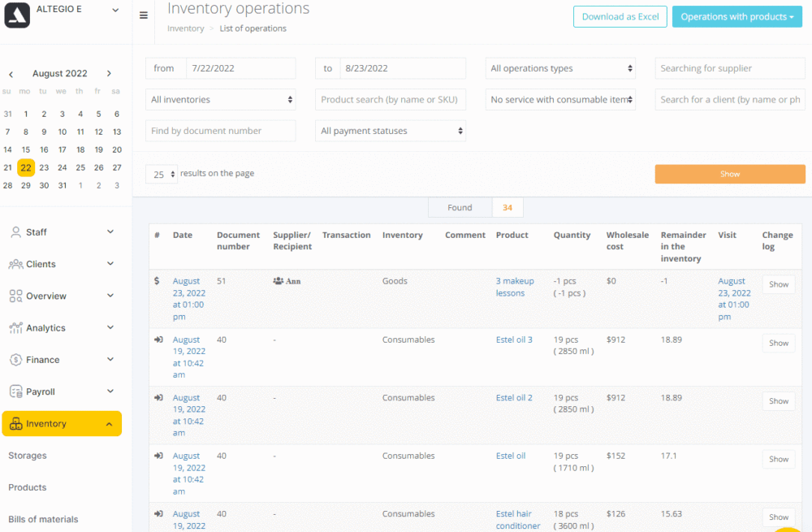This screenshot has height=532, width=812.
Task: Click the Analytics chart icon
Action: [15, 327]
